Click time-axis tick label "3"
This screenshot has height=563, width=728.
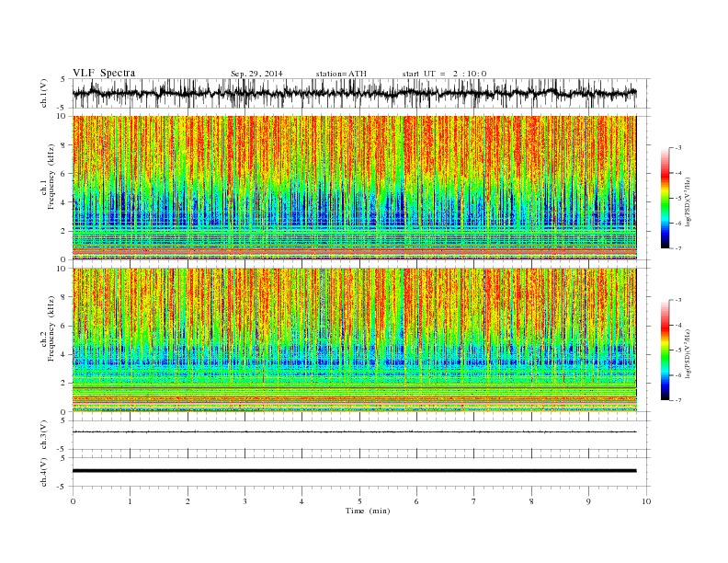coord(245,501)
